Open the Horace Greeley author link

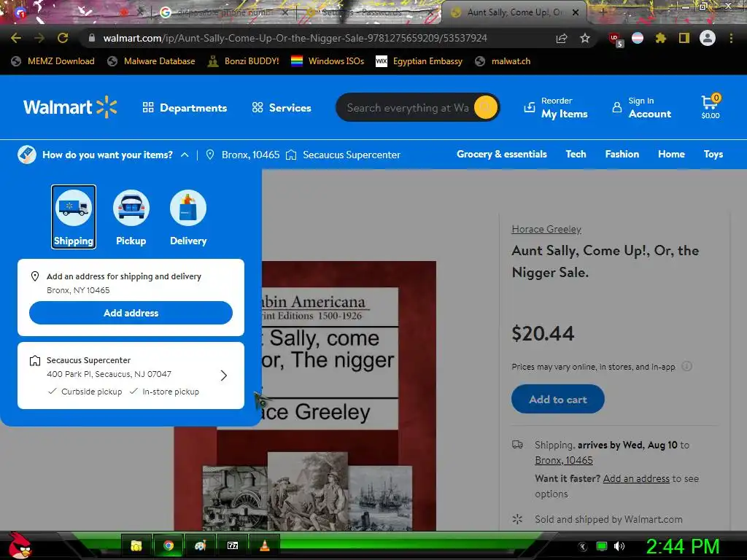[546, 229]
